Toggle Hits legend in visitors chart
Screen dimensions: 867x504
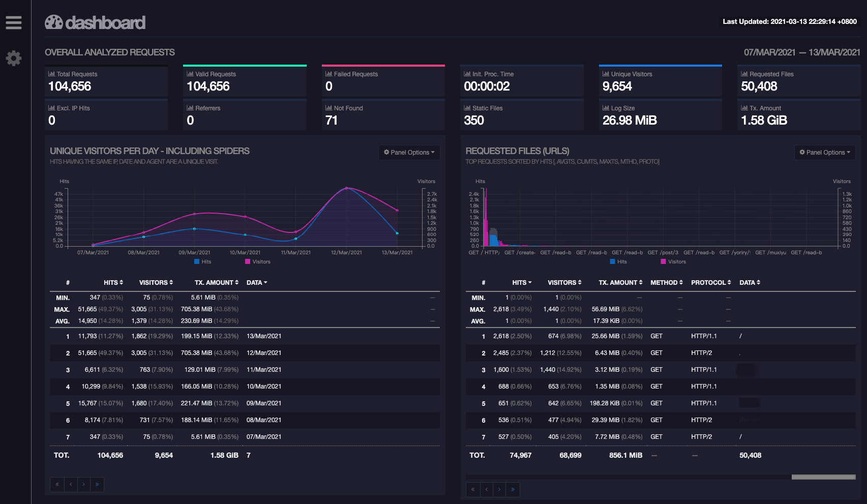pyautogui.click(x=203, y=261)
